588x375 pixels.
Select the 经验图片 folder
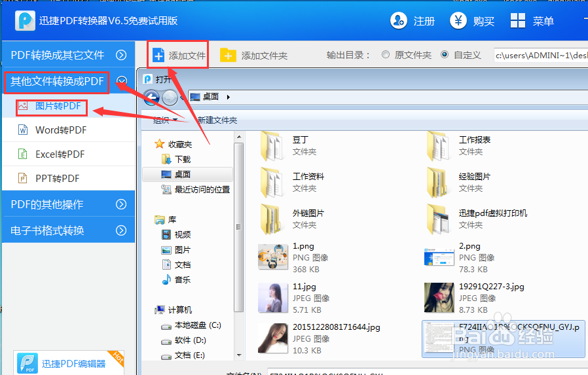point(459,183)
